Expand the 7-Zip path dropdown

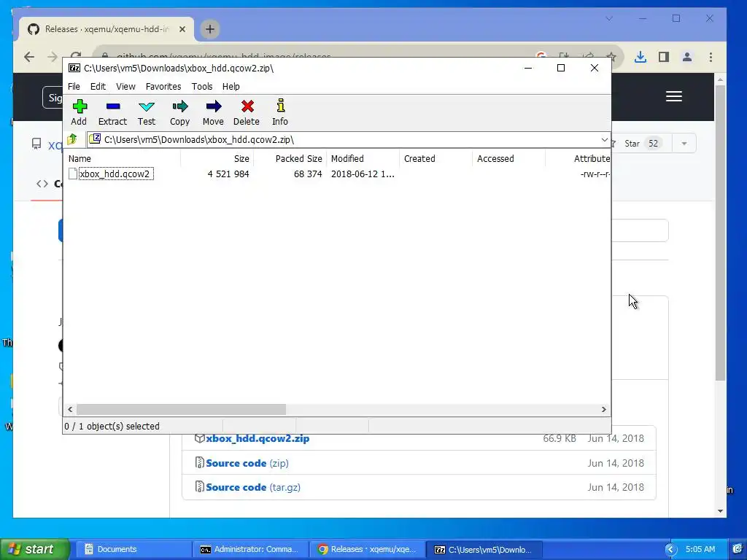[604, 139]
